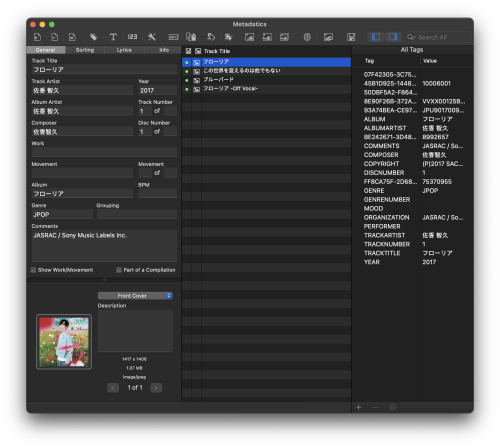Select the TRACKTITLE tag row
Image resolution: width=500 pixels, height=448 pixels.
[x=413, y=253]
